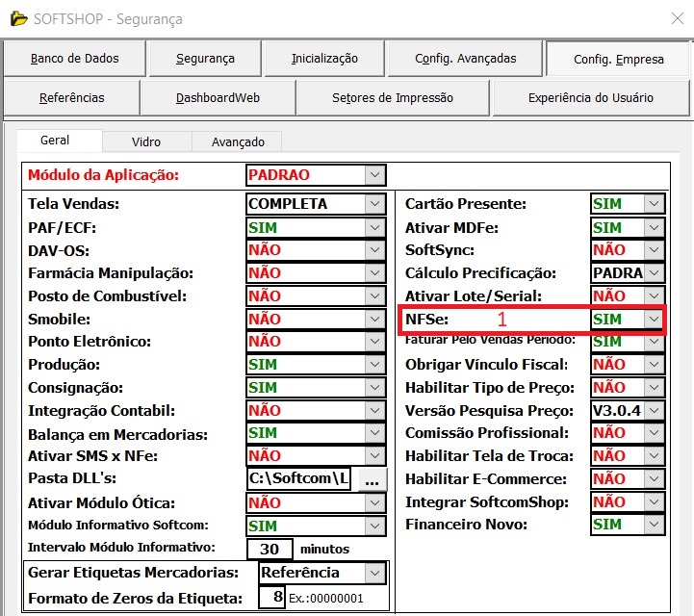Open the Ponto Eletrônico dropdown
This screenshot has width=694, height=616.
[x=374, y=341]
